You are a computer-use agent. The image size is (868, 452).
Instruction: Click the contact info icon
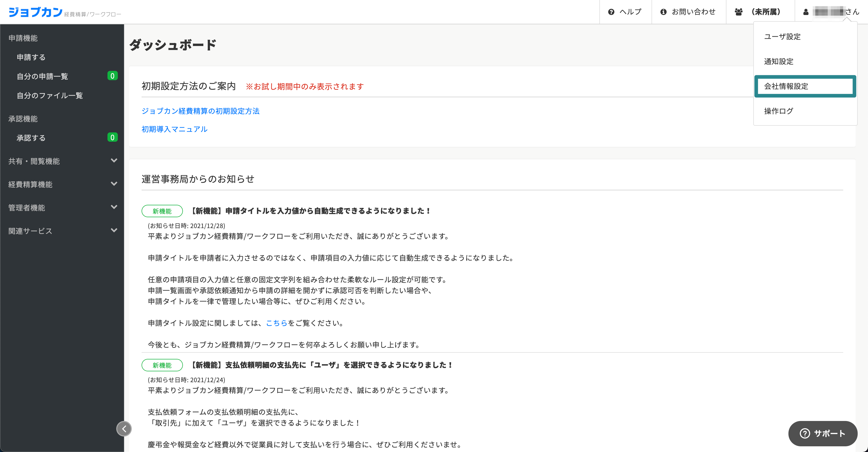663,12
